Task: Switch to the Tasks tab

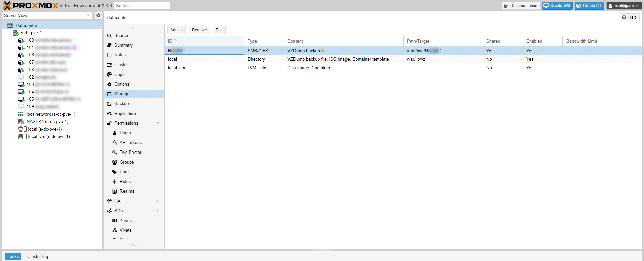Action: [13, 256]
